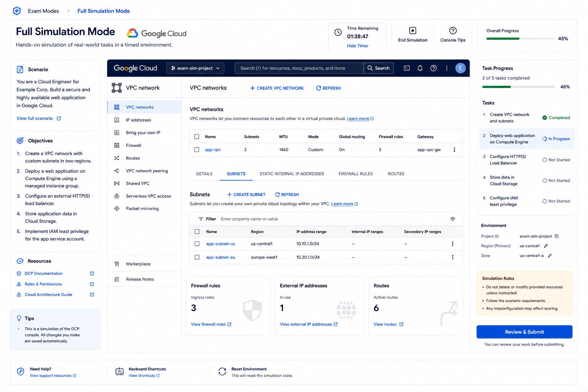Open the ROUTES tab
The image size is (588, 392).
(396, 174)
